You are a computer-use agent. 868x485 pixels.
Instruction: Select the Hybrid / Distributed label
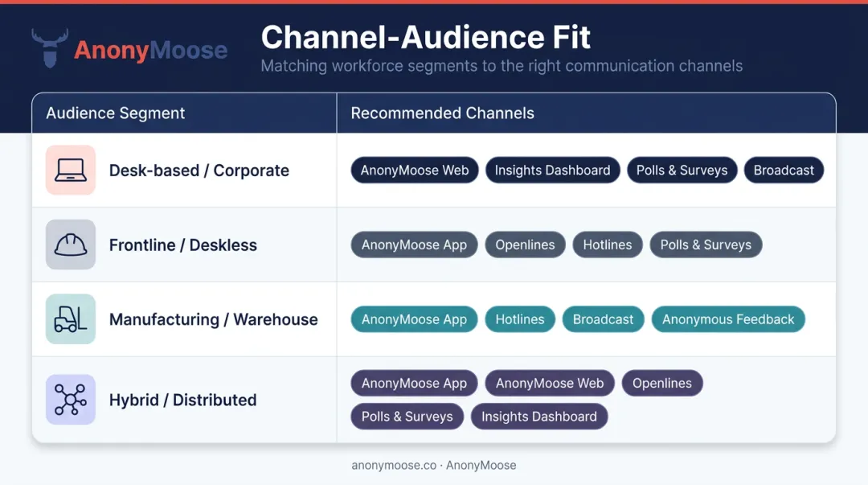coord(182,400)
